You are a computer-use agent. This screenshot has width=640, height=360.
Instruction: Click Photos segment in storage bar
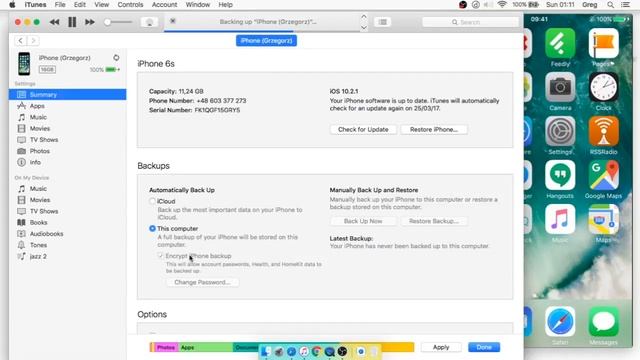pos(166,347)
